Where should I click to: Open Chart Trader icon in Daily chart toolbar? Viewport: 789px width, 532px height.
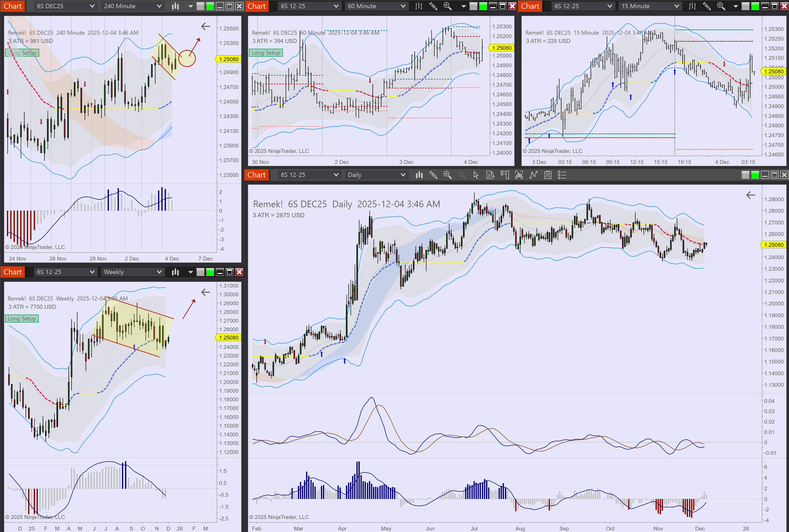505,175
